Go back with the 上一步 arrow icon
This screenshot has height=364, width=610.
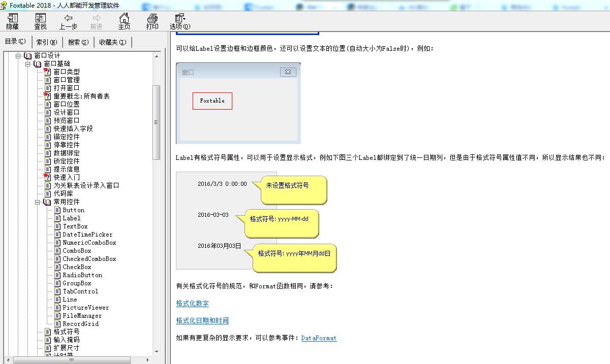point(68,18)
